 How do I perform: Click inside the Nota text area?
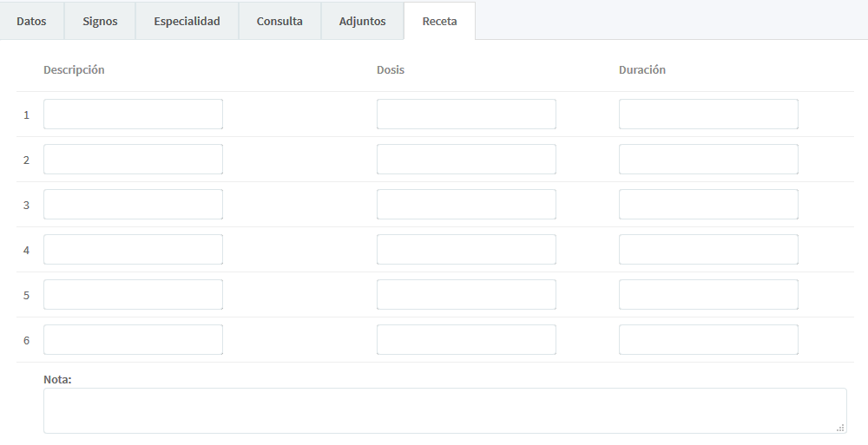[x=444, y=410]
